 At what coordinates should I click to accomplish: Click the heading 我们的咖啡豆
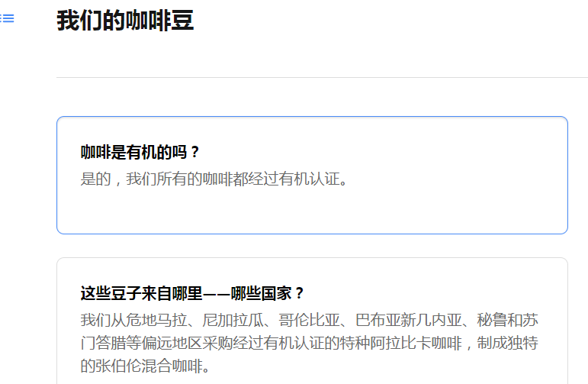(125, 21)
